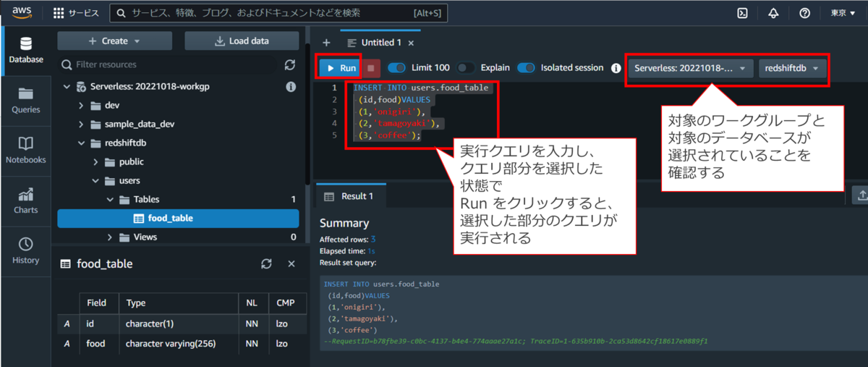Viewport: 868px width, 367px height.
Task: Open the Notebooks sidebar section
Action: (x=26, y=150)
